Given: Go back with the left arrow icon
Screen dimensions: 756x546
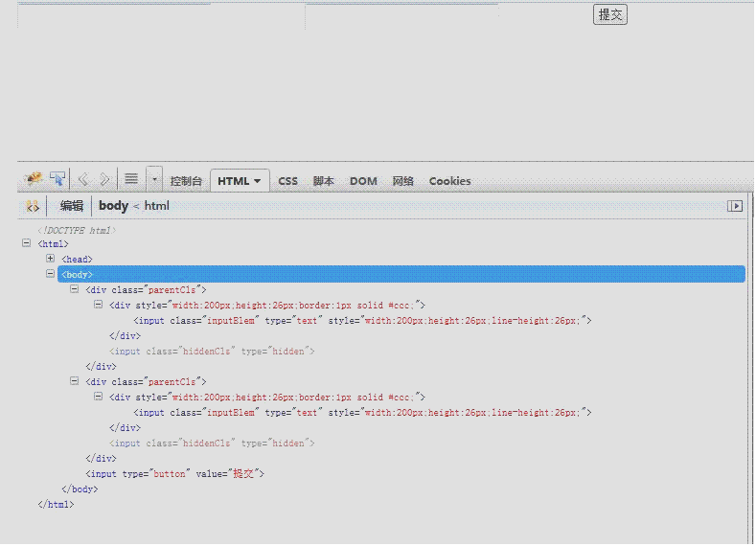Looking at the screenshot, I should click(83, 180).
